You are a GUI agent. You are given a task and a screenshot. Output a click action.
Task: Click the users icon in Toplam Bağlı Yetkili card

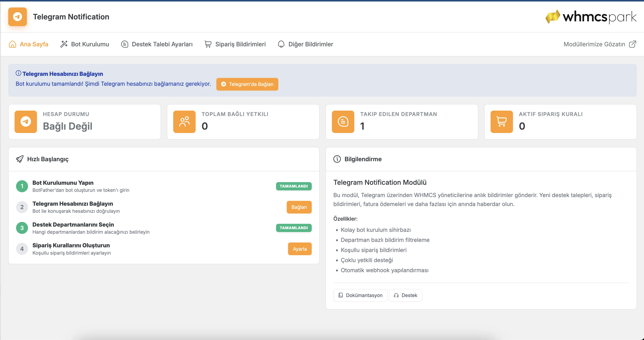[x=184, y=122]
